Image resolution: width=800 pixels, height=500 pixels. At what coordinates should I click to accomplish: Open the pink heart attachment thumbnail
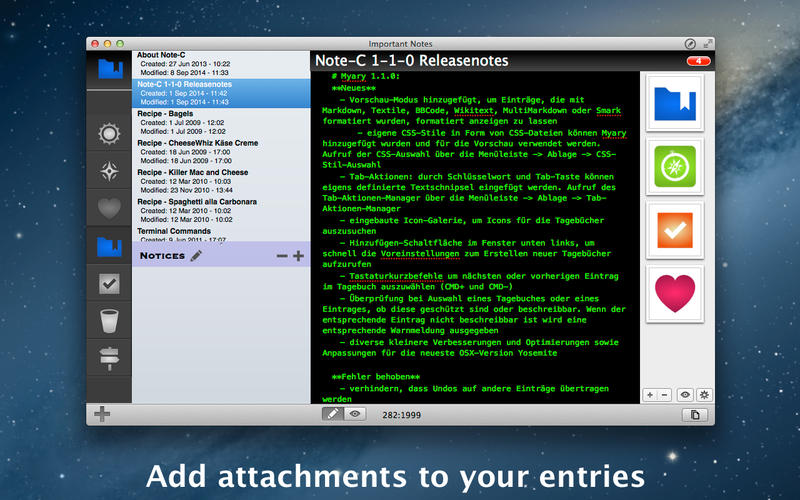[x=674, y=294]
